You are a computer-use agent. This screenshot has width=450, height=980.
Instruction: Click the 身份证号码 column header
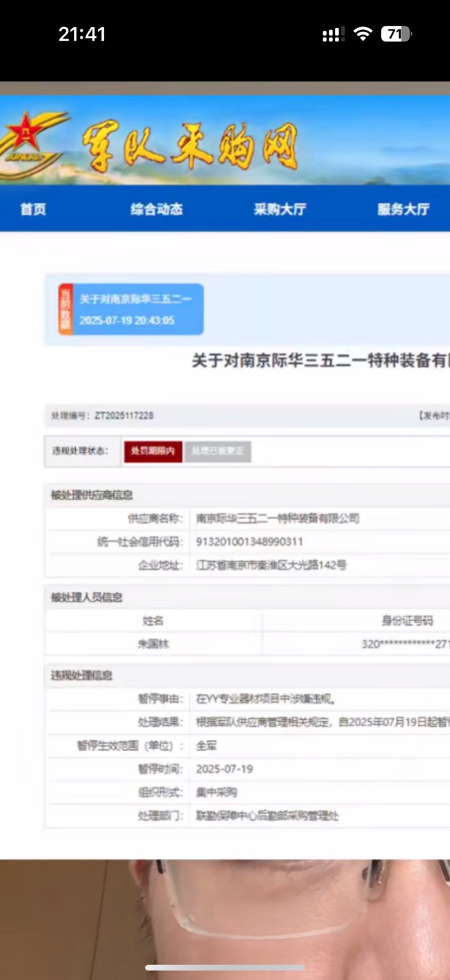[x=407, y=620]
